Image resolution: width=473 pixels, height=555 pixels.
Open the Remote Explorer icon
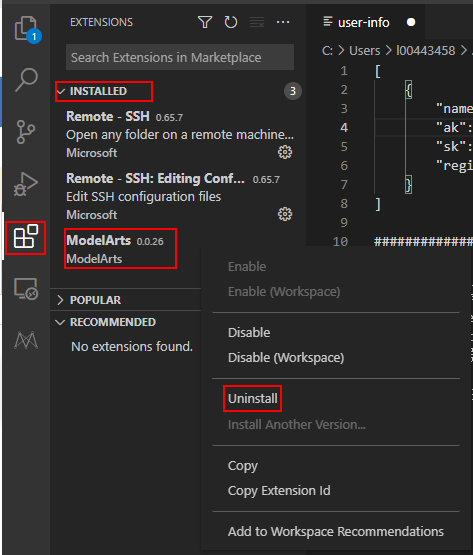click(26, 288)
